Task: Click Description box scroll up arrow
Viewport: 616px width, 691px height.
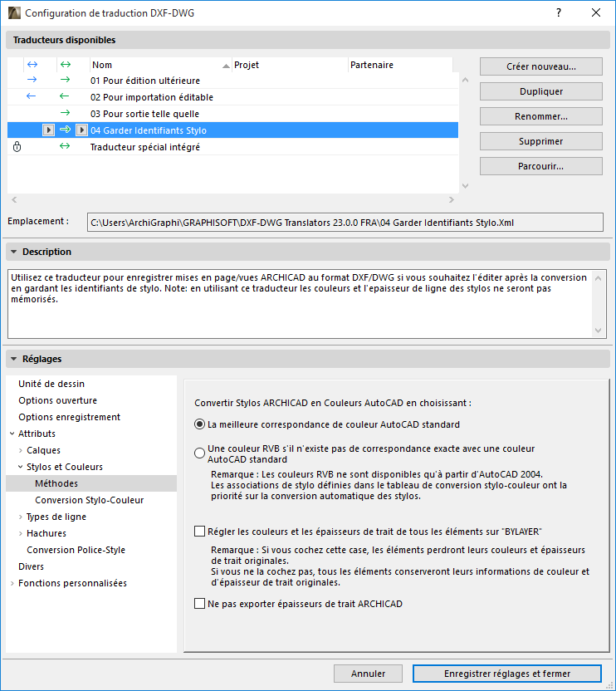Action: click(x=598, y=278)
